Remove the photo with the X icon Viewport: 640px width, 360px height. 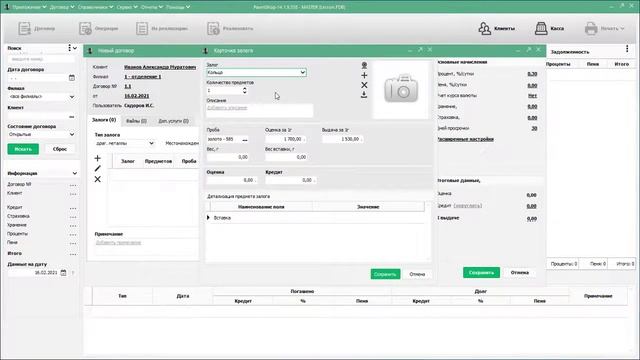click(364, 85)
